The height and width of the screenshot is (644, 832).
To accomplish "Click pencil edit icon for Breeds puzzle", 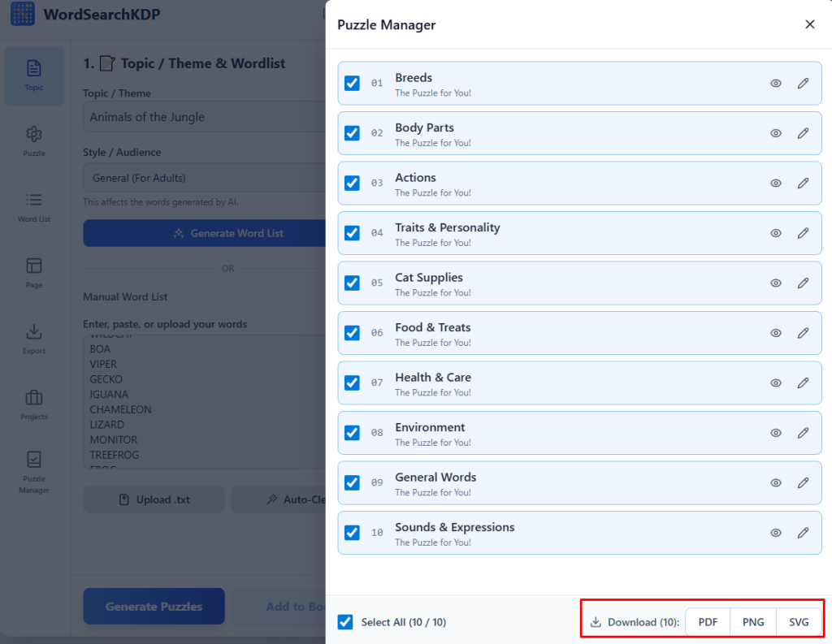I will pyautogui.click(x=803, y=83).
